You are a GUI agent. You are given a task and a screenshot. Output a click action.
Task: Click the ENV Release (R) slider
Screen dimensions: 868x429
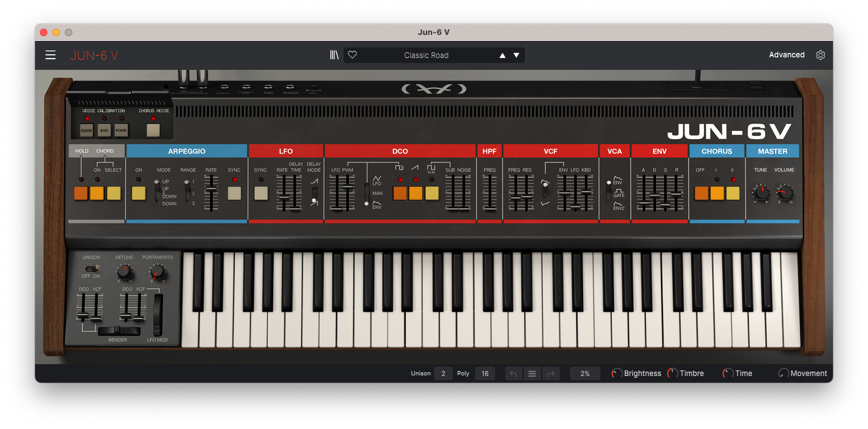click(677, 193)
